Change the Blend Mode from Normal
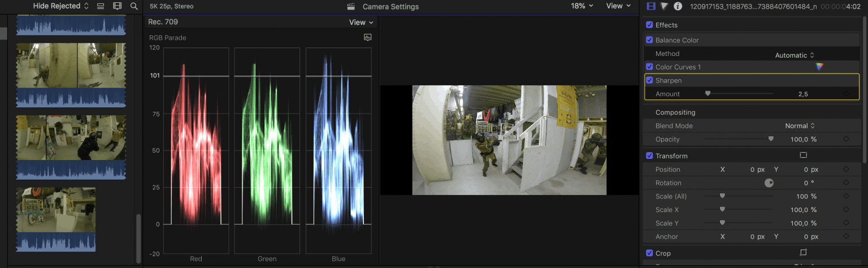Viewport: 868px width, 268px height. pos(800,126)
